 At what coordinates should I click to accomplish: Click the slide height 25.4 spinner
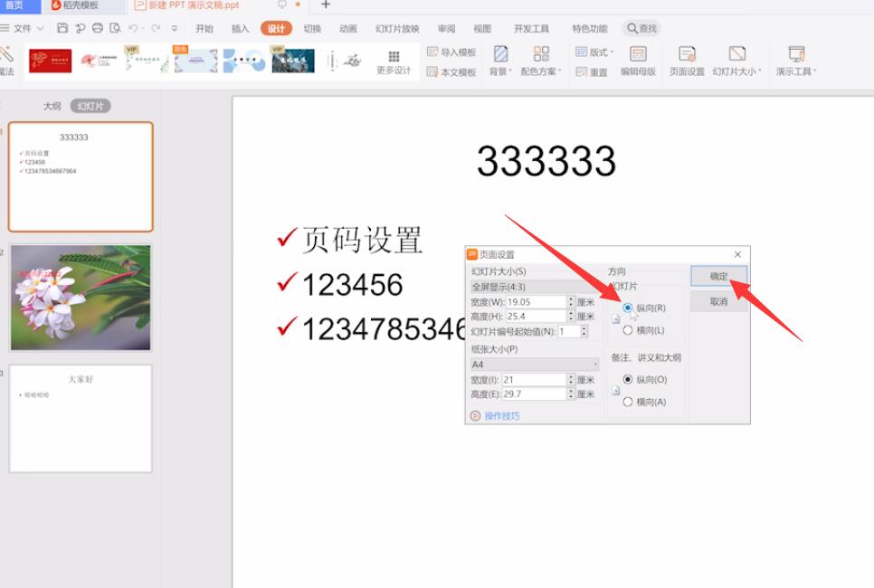pos(571,316)
